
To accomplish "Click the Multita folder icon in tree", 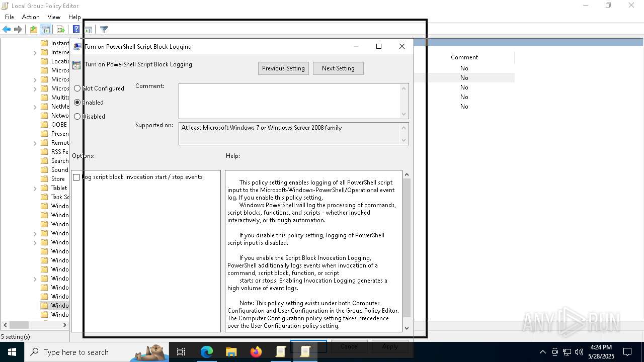I will [44, 98].
